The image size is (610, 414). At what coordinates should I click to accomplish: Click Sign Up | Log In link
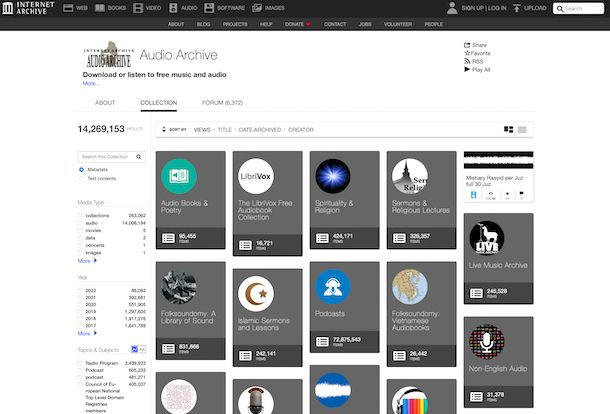coord(484,8)
